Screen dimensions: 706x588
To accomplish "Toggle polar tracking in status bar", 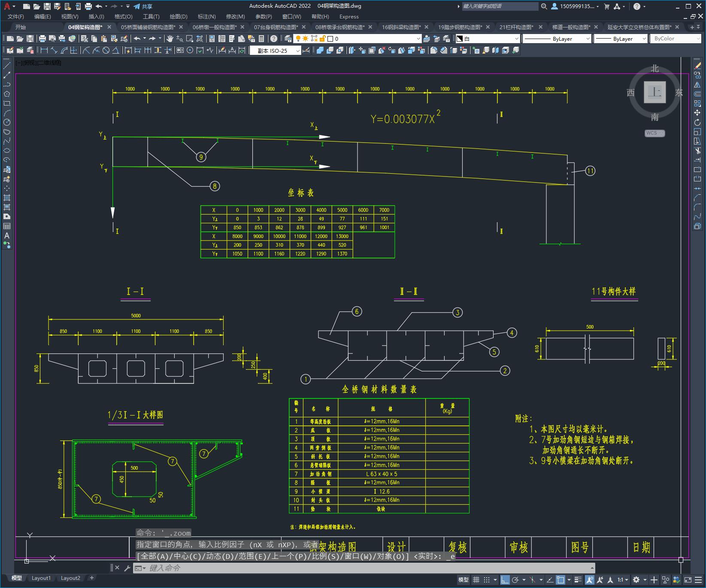I will click(515, 580).
